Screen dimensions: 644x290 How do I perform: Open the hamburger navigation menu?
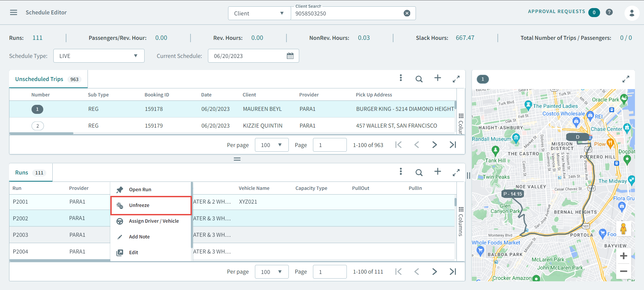pyautogui.click(x=13, y=12)
